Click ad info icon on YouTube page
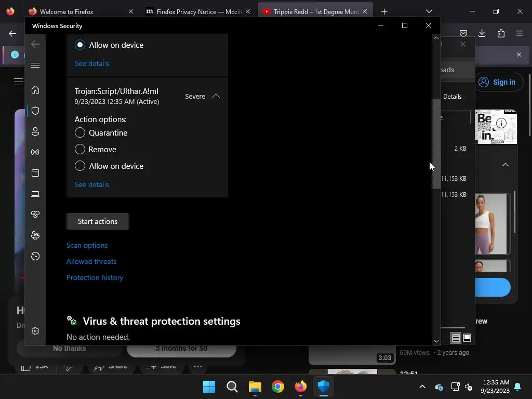 click(501, 123)
